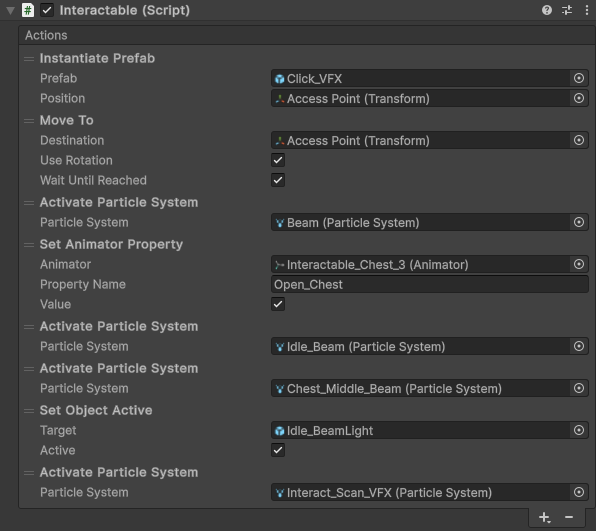Remove selected action with minus button
This screenshot has height=531, width=596.
[x=569, y=517]
